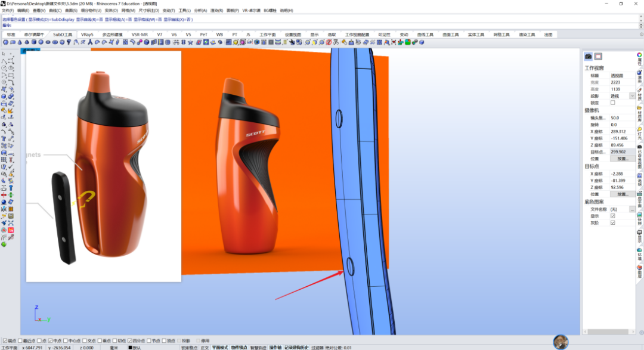Viewport: 644px width, 350px height.
Task: Enable the 最近点 object snap checkbox
Action: 20,340
